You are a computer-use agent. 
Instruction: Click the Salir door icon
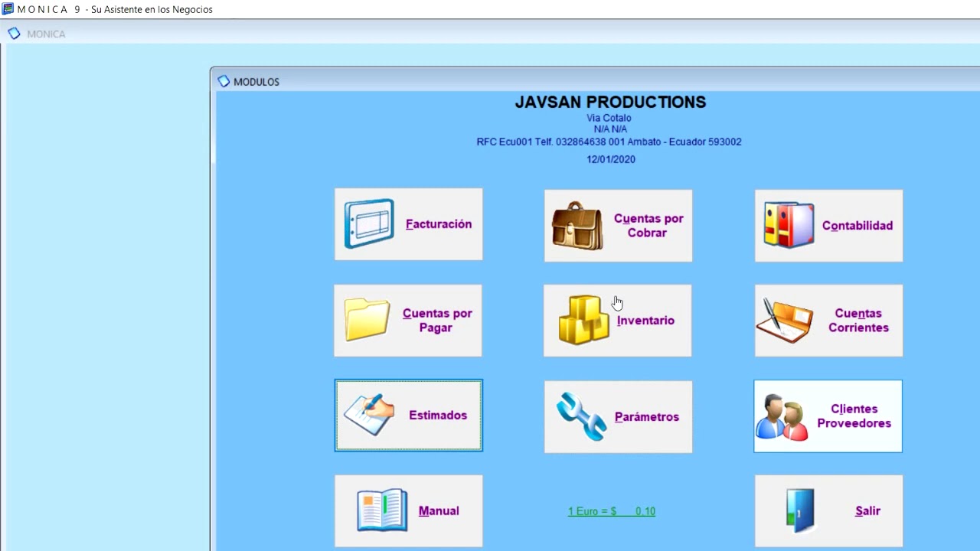800,510
